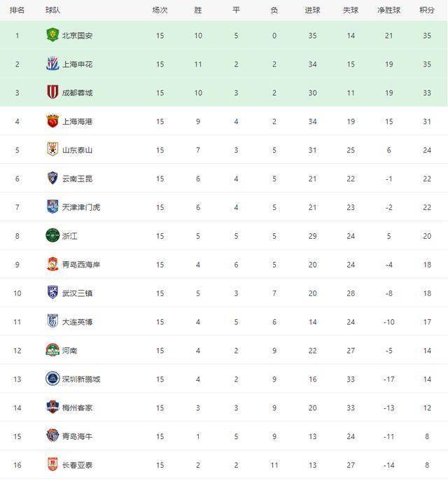Open the 上海海港 logo icon
Screen dimensions: 448x481
coord(52,121)
